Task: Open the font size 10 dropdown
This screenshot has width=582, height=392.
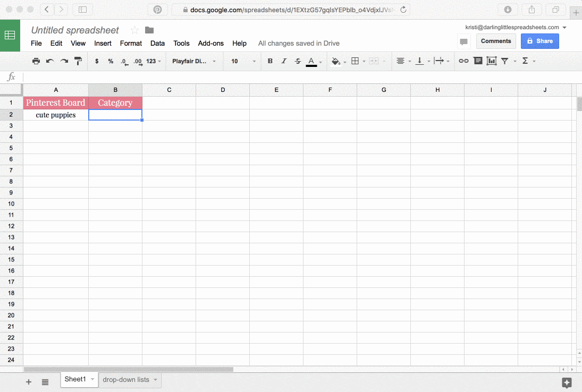Action: point(243,61)
